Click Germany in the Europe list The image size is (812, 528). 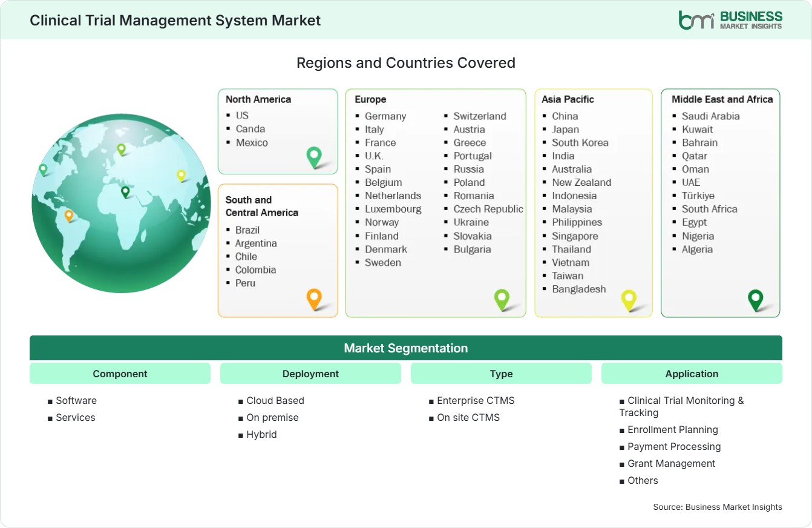tap(385, 116)
